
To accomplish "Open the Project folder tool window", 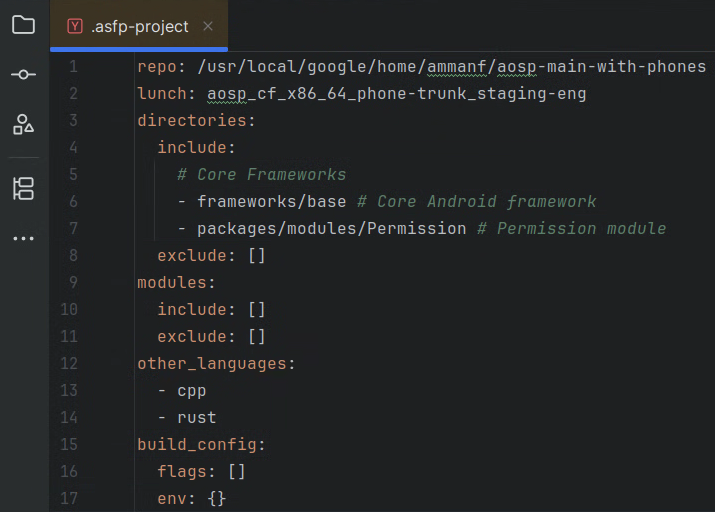I will point(23,25).
